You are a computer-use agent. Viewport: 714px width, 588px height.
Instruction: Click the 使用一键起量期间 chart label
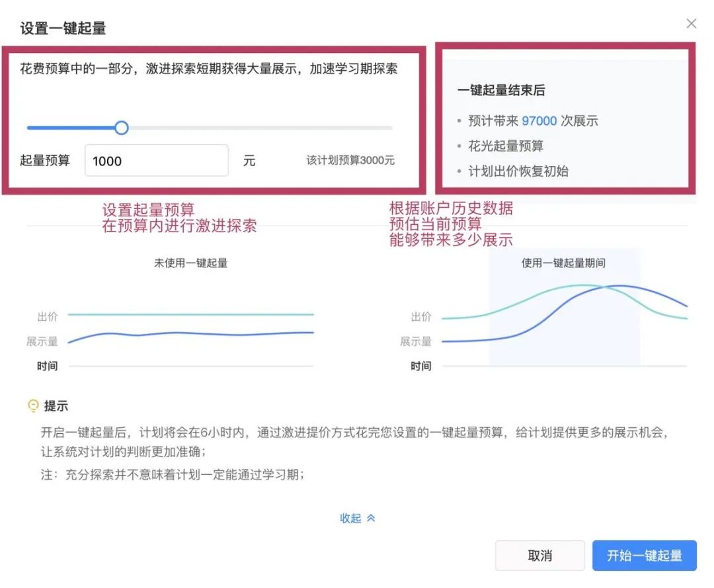pos(564,263)
